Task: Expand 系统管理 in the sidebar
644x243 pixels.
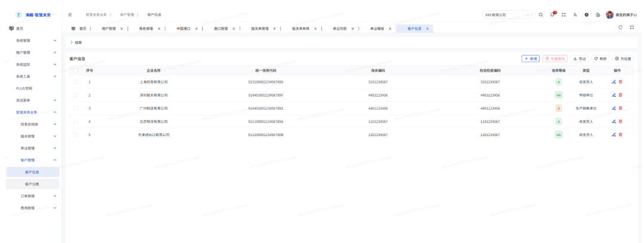Action: pyautogui.click(x=33, y=40)
